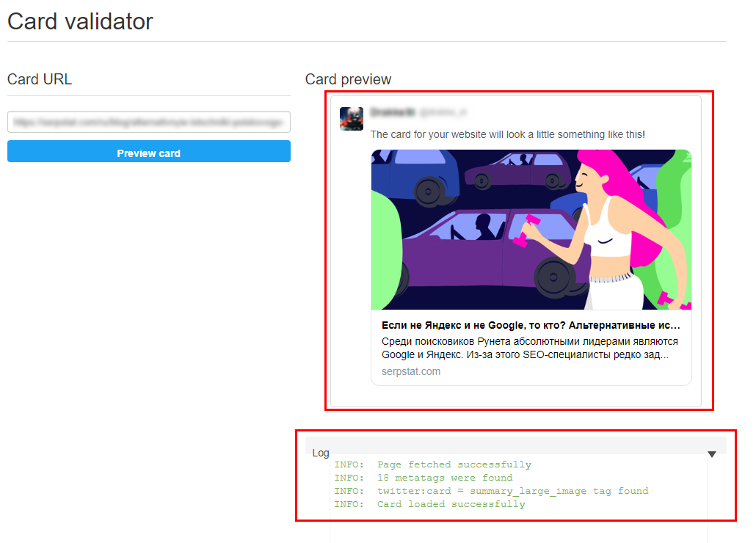Screen dimensions: 756x543
Task: Select the '18 metatags were found' log line
Action: [424, 478]
